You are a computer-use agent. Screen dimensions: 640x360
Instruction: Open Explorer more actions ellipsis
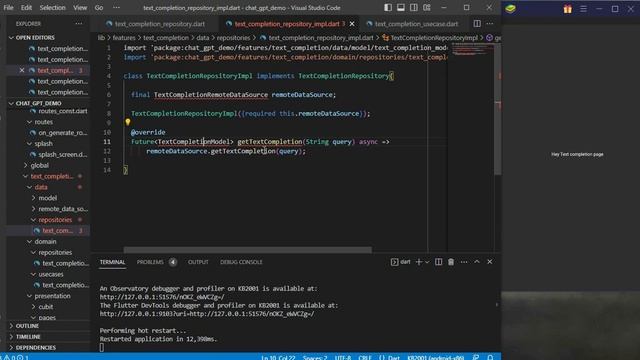[79, 24]
